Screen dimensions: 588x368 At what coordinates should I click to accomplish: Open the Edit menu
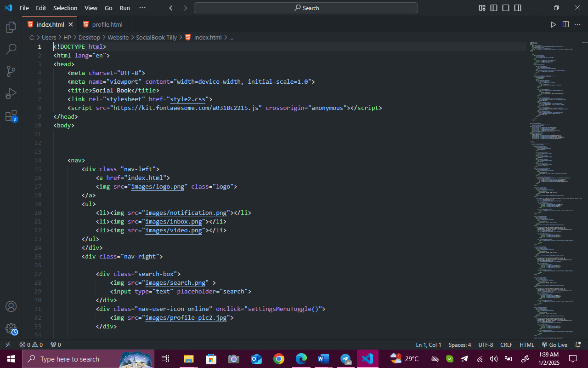[x=41, y=8]
